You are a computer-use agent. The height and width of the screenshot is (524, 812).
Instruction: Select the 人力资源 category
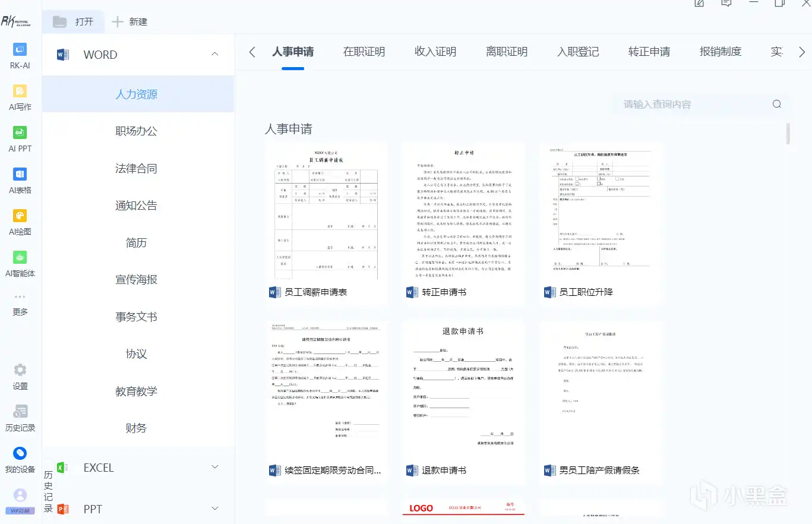[138, 94]
